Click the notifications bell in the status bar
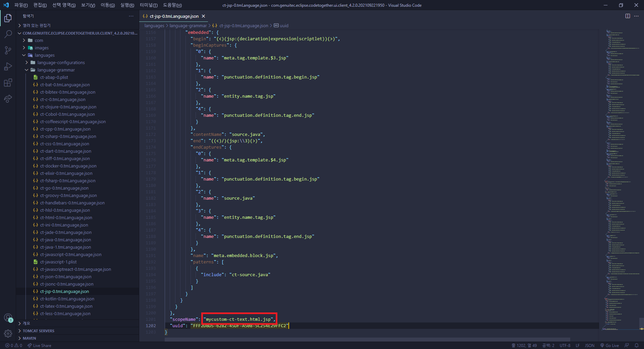 coord(637,345)
